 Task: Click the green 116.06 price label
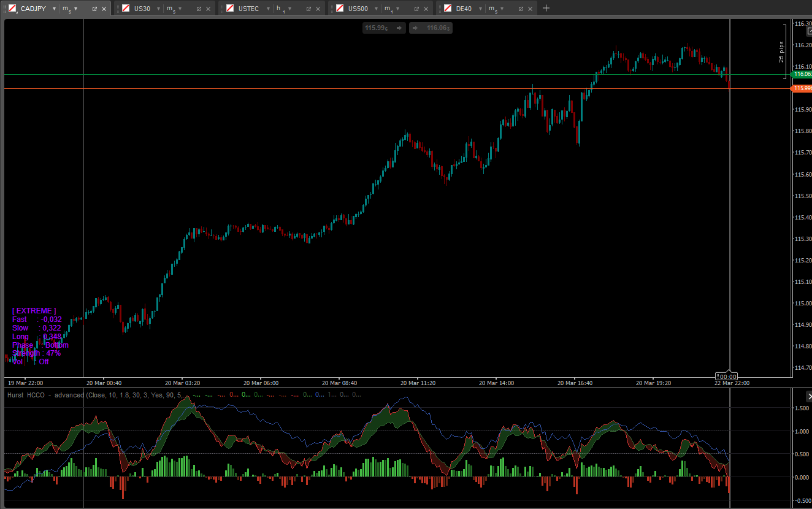click(x=802, y=74)
